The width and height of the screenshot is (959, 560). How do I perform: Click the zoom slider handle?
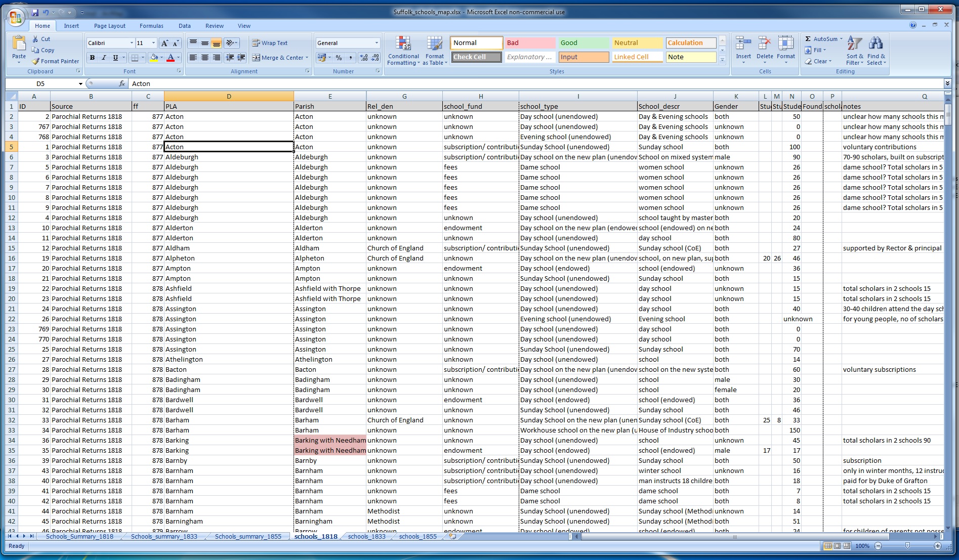pos(907,546)
